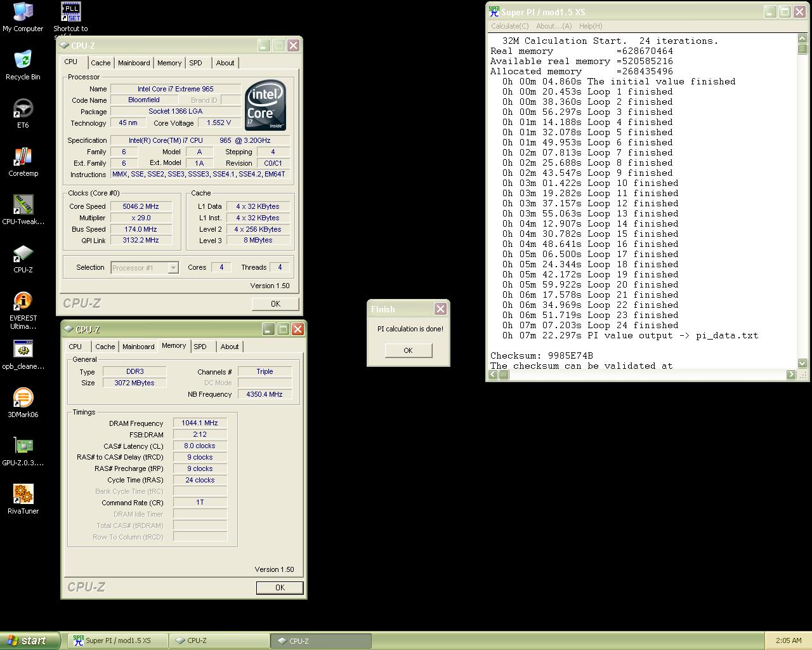Switch to Super PI taskbar button

pyautogui.click(x=117, y=640)
